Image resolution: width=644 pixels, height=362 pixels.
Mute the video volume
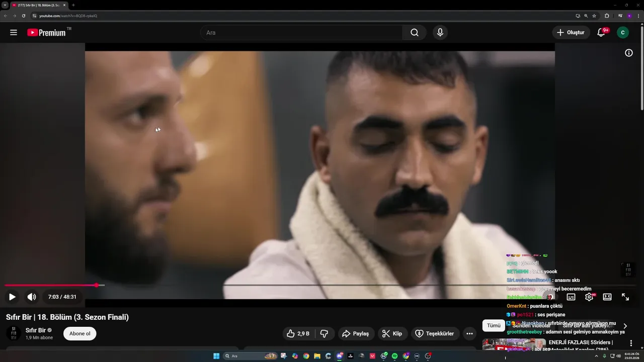pos(32,297)
